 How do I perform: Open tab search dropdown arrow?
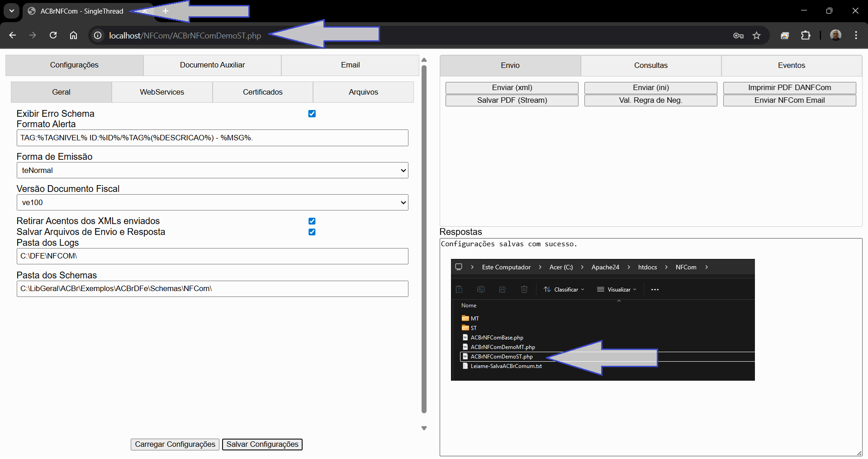pyautogui.click(x=12, y=11)
